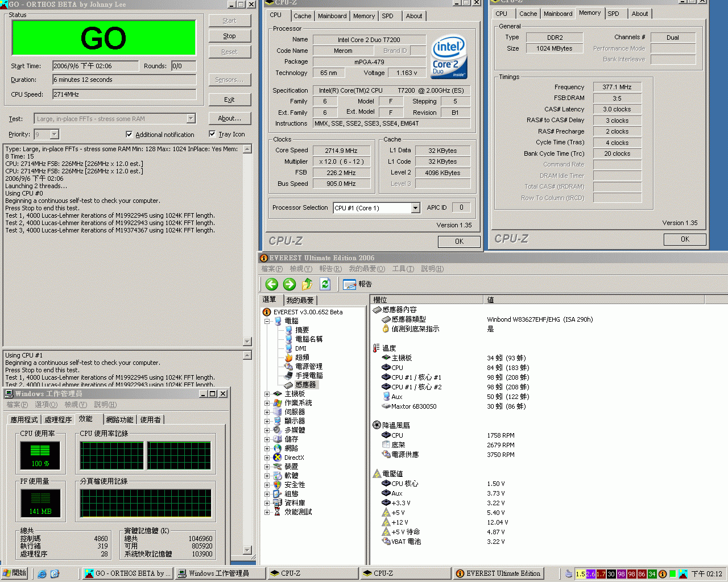This screenshot has width=728, height=582.
Task: Click the 開始 Start button on taskbar
Action: point(14,573)
